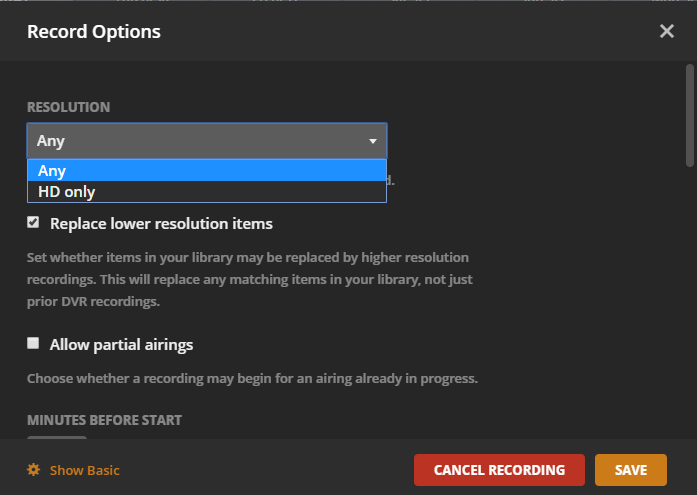This screenshot has width=697, height=495.
Task: Click the Resolution dropdown caret arrow
Action: pyautogui.click(x=373, y=141)
